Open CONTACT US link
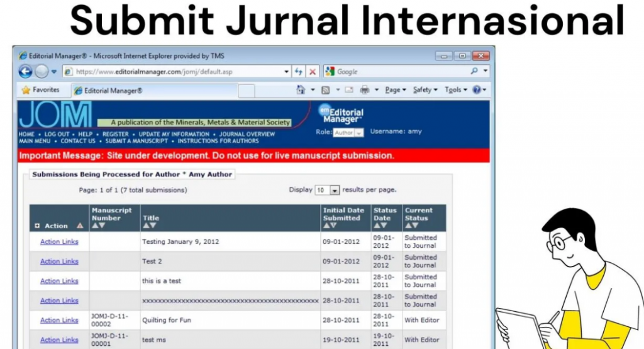The width and height of the screenshot is (644, 349). click(77, 141)
